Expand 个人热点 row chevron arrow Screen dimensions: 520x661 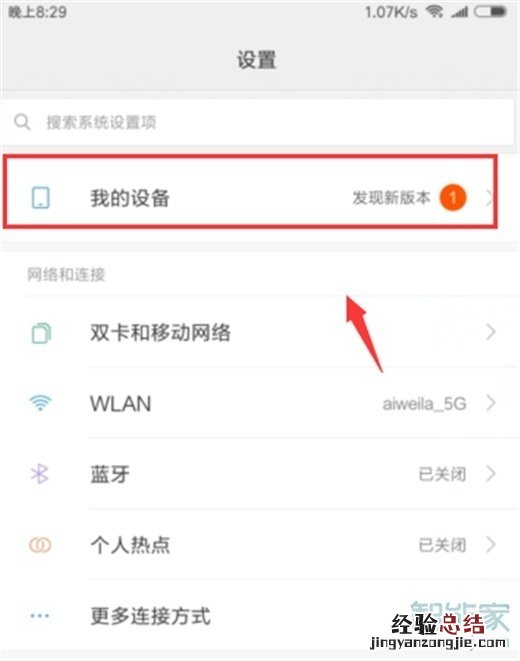490,545
